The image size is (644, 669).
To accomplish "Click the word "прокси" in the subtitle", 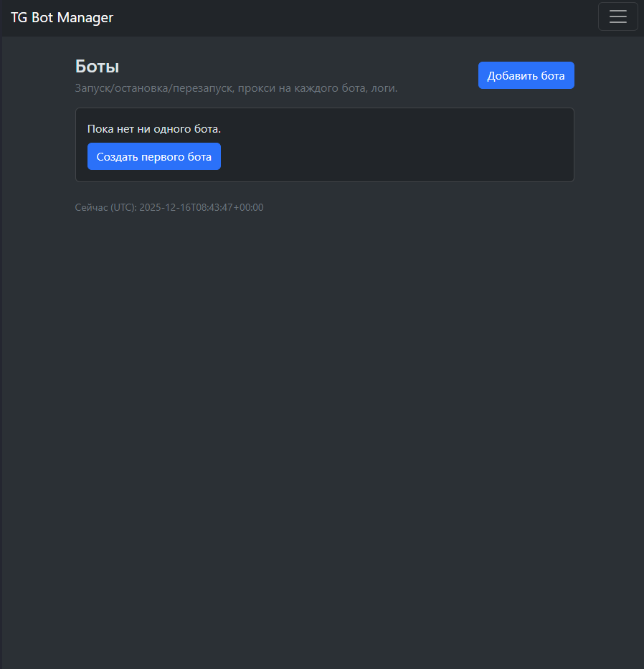I will point(260,88).
